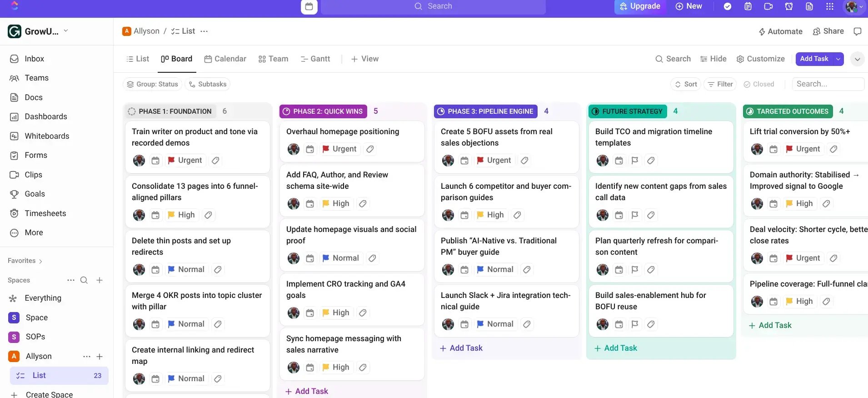Select the Board view tab

177,59
